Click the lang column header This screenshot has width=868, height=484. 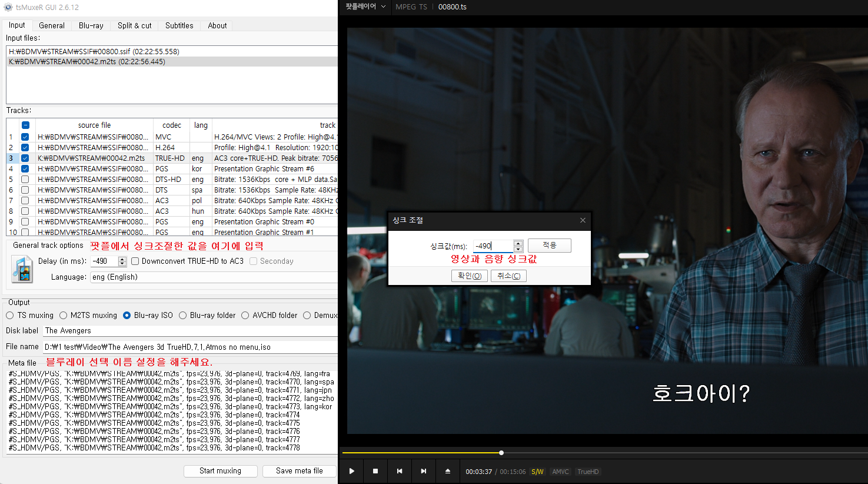tap(201, 125)
